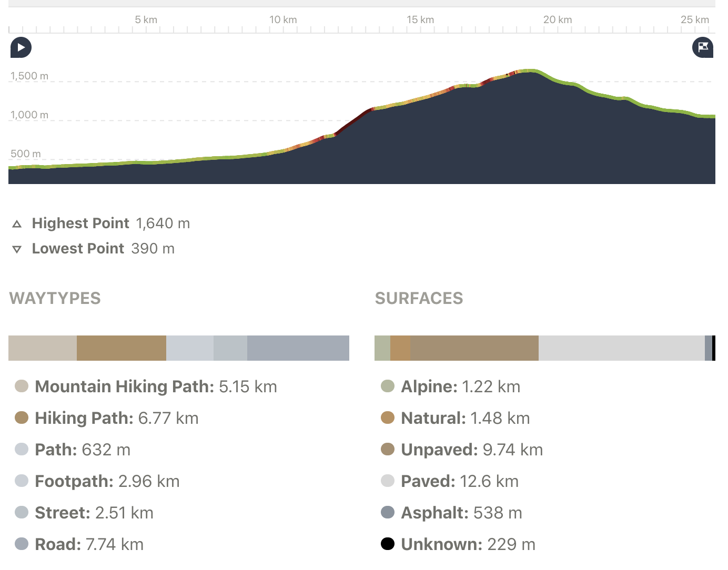This screenshot has height=570, width=728.
Task: Click the Alpine surface legend dot
Action: 388,386
